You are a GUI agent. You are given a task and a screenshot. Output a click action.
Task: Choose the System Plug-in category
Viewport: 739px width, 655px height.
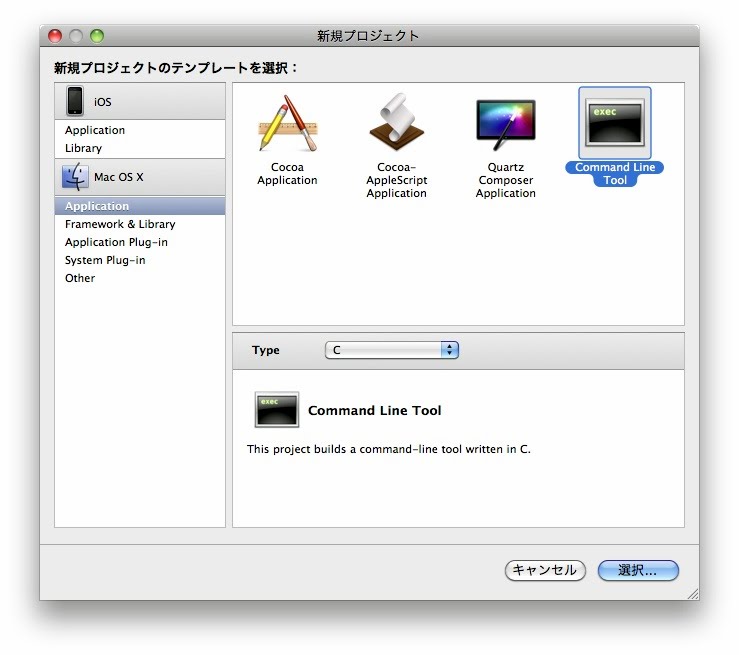click(x=105, y=260)
